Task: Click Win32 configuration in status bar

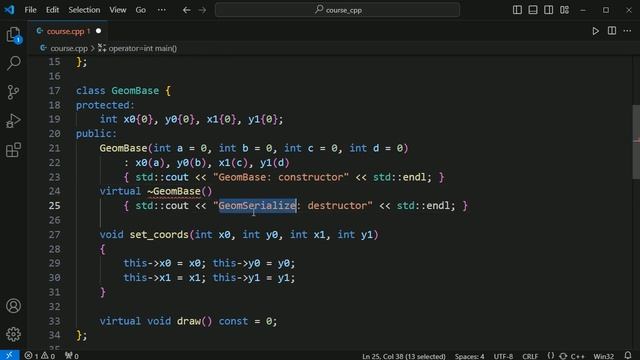Action: point(604,356)
